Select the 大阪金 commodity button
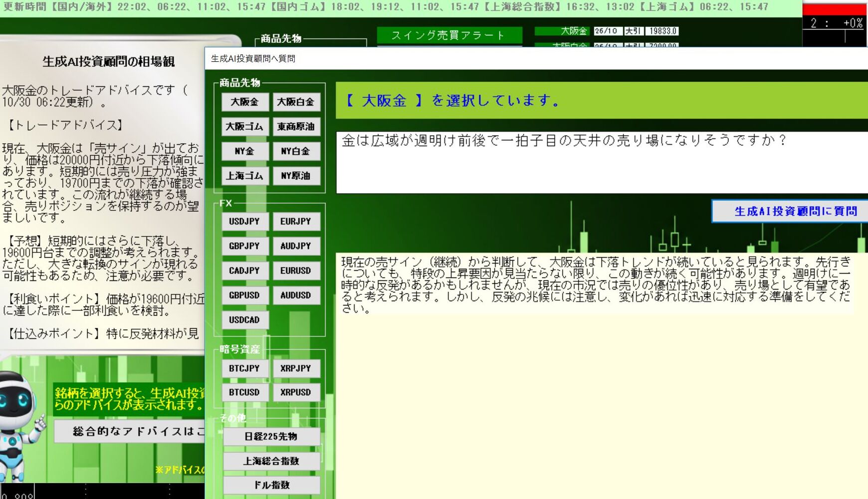Screen dimensions: 868x499 click(x=245, y=102)
